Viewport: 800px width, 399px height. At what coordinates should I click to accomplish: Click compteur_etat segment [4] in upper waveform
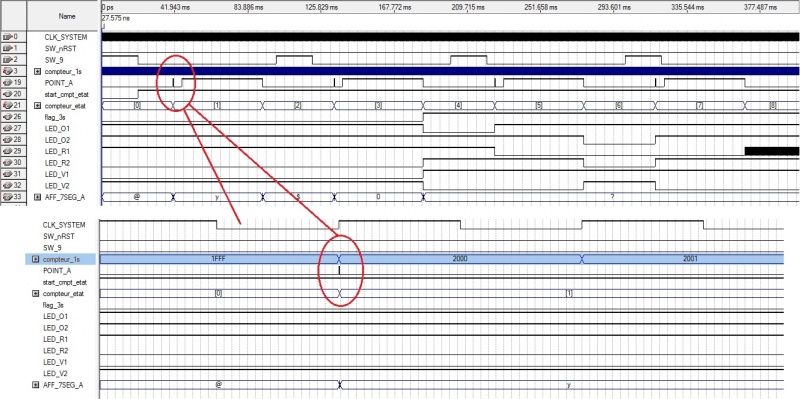coord(458,106)
